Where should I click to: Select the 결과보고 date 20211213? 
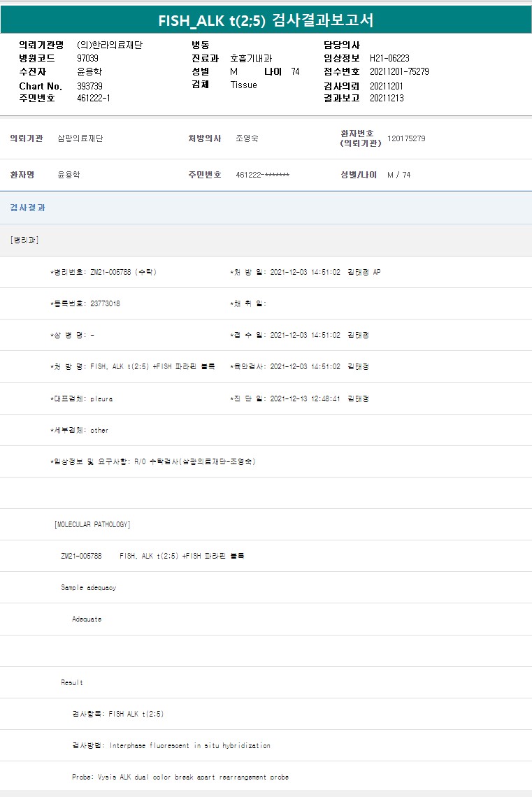pyautogui.click(x=387, y=99)
